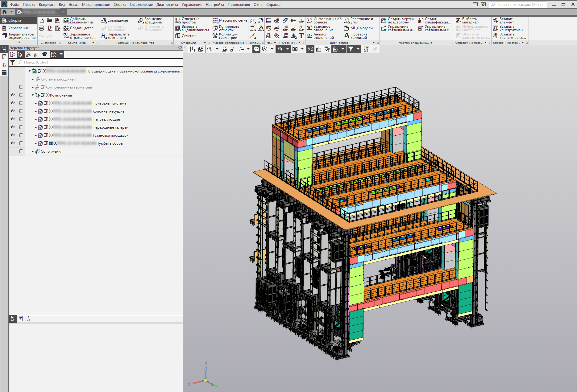Expand the Переходные галереи component
This screenshot has width=577, height=392.
click(x=36, y=127)
